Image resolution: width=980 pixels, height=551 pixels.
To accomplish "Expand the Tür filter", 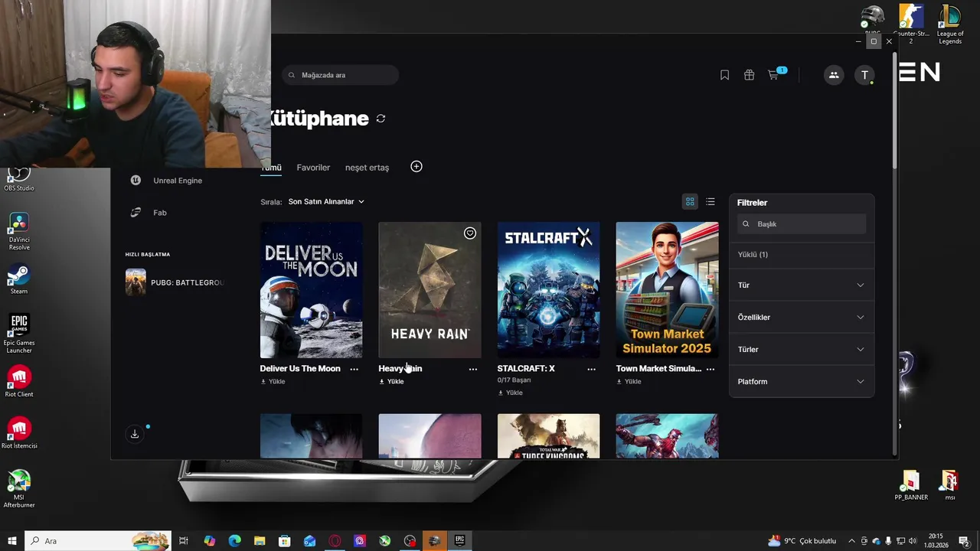I will coord(801,285).
